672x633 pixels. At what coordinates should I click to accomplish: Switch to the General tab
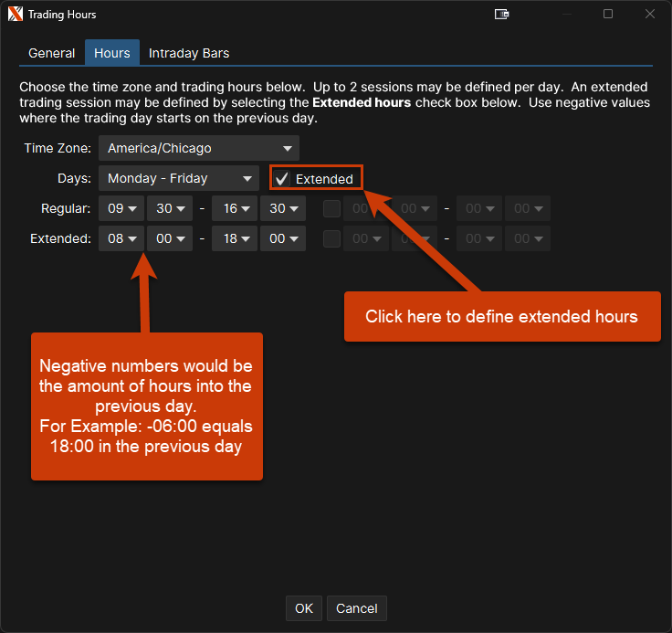[52, 53]
